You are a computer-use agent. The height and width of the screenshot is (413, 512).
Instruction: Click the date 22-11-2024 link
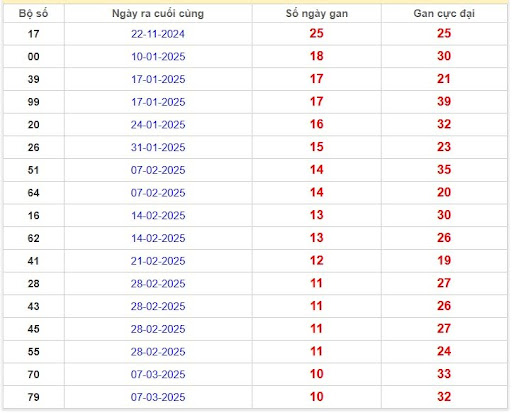[x=158, y=34]
